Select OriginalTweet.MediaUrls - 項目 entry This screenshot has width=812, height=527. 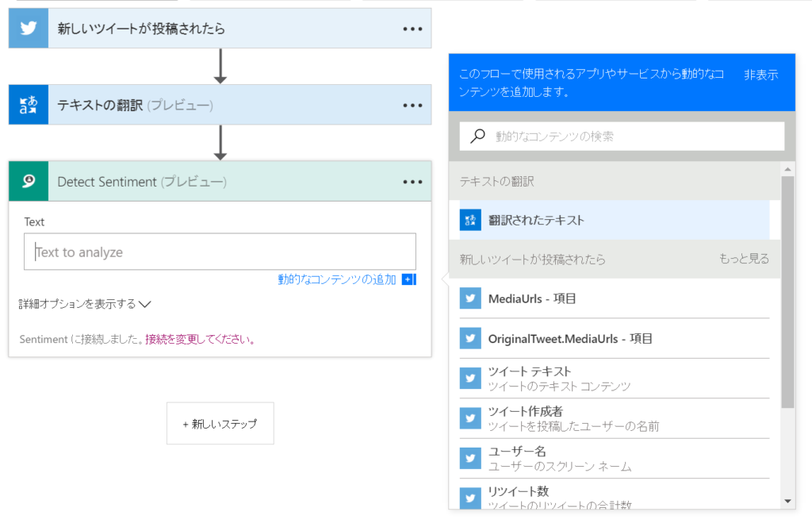(x=570, y=338)
